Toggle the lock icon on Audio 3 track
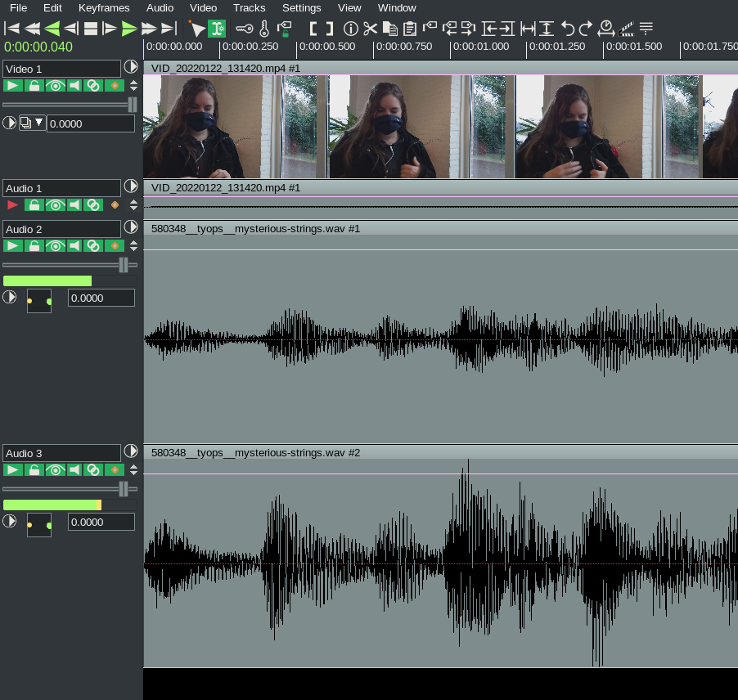738x700 pixels. click(x=34, y=470)
